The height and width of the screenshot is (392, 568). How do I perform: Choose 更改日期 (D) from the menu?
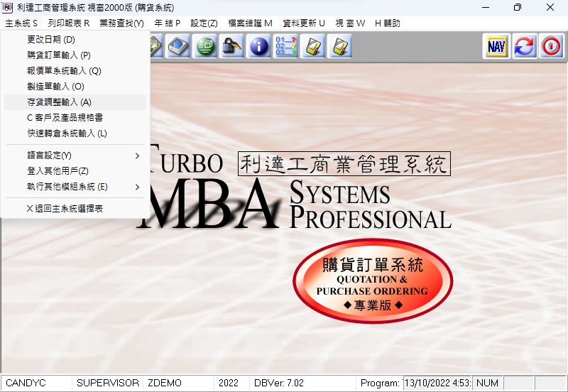[x=75, y=40]
